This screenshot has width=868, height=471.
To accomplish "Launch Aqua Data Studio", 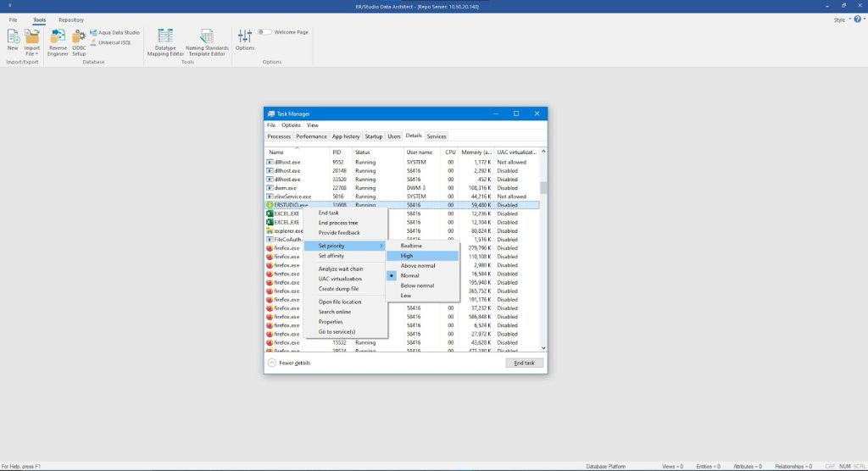I will click(114, 33).
